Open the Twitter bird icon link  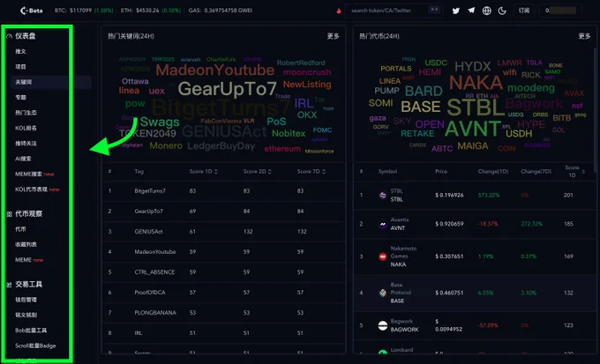pos(455,11)
